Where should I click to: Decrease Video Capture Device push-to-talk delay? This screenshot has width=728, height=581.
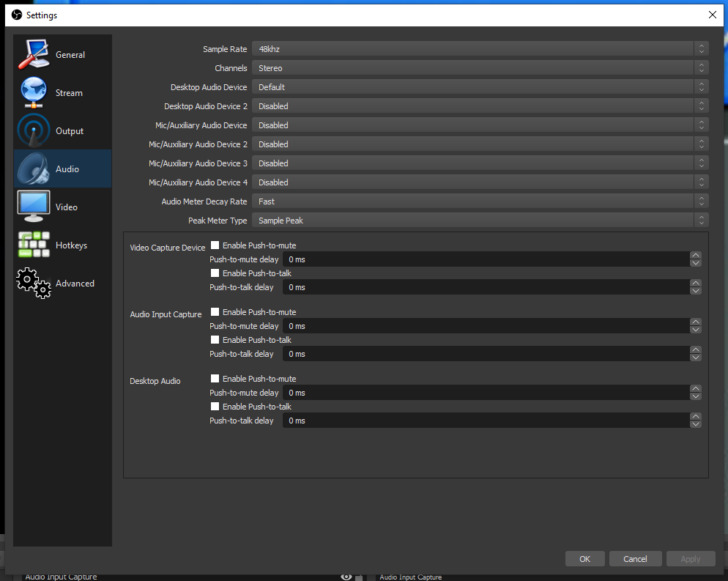[x=695, y=291]
